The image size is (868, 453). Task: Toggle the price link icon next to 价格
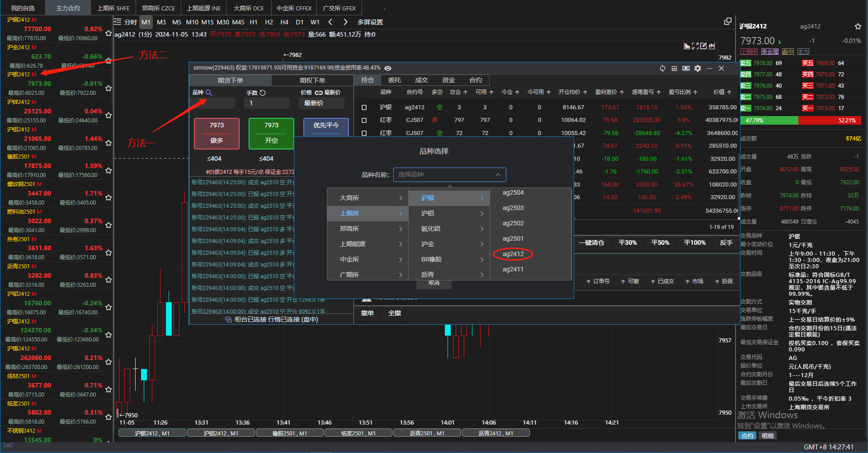[319, 93]
